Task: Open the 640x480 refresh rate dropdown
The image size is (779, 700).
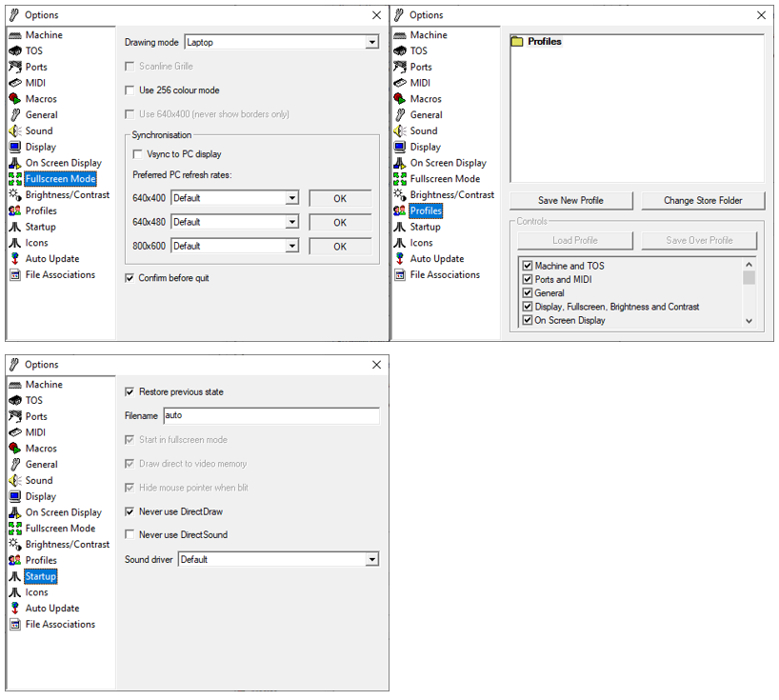Action: [292, 222]
